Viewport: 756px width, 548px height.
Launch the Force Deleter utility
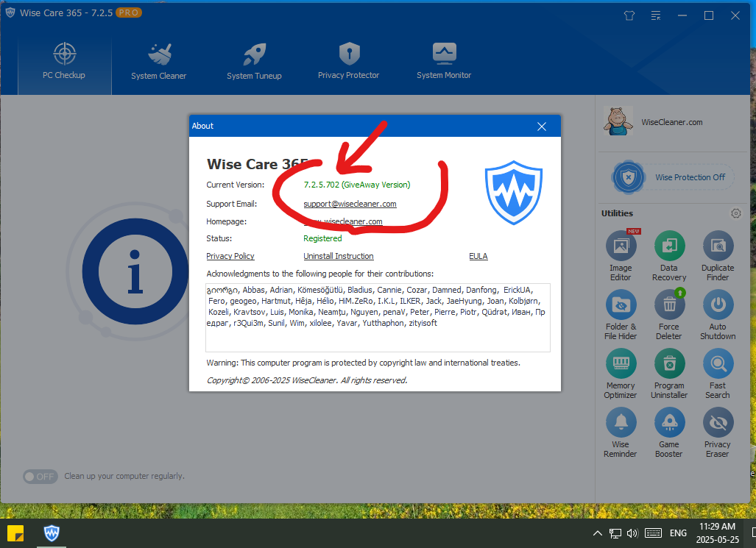[668, 314]
